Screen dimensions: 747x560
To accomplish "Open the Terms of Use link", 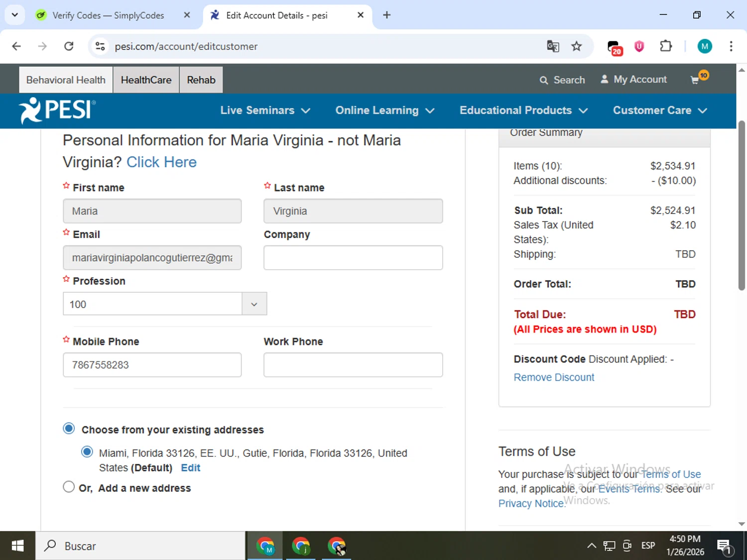I will pos(671,474).
